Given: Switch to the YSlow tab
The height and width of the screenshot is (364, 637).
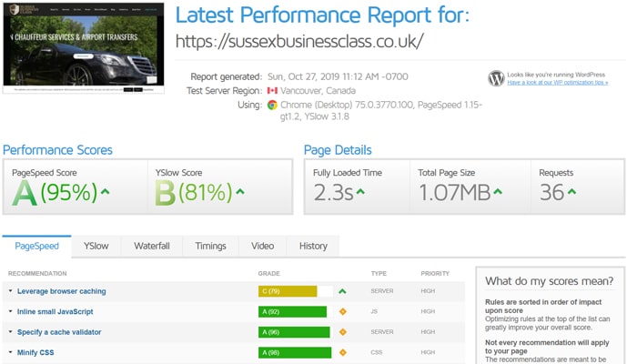Looking at the screenshot, I should tap(96, 246).
